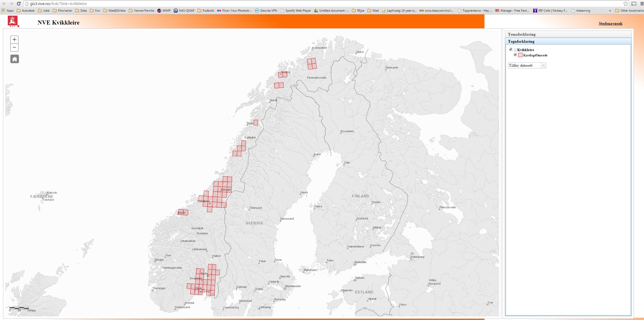Open the Autodesk bookmarks folder
Screen dimensions: 644x320
click(25, 11)
